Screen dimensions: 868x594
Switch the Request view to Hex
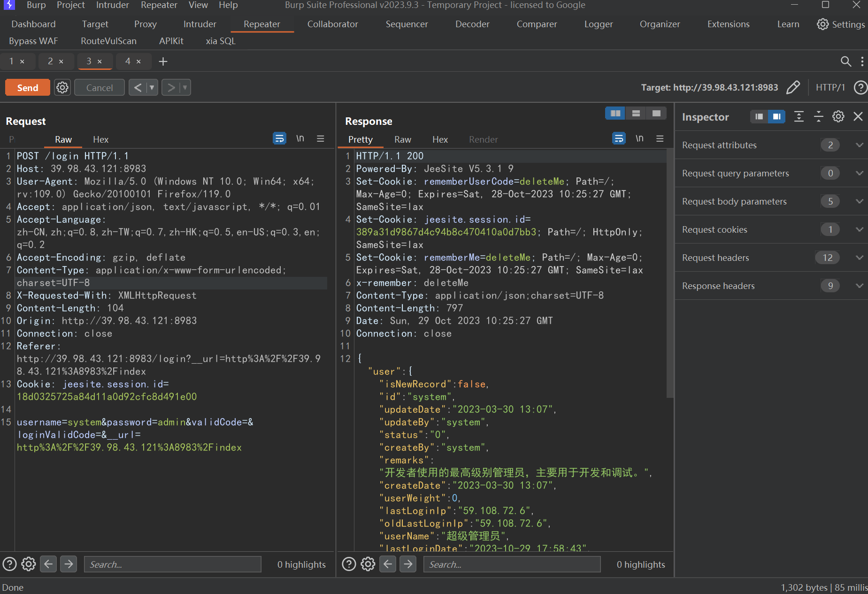click(100, 140)
